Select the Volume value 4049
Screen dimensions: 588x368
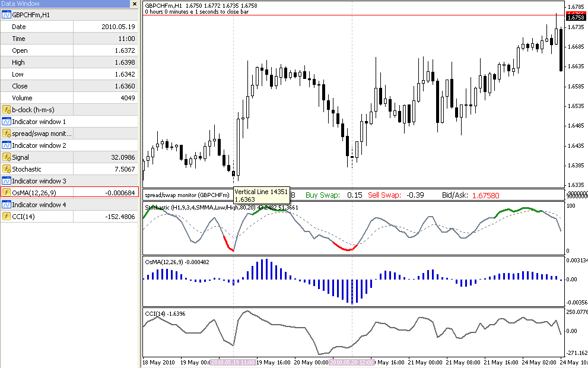[x=128, y=98]
